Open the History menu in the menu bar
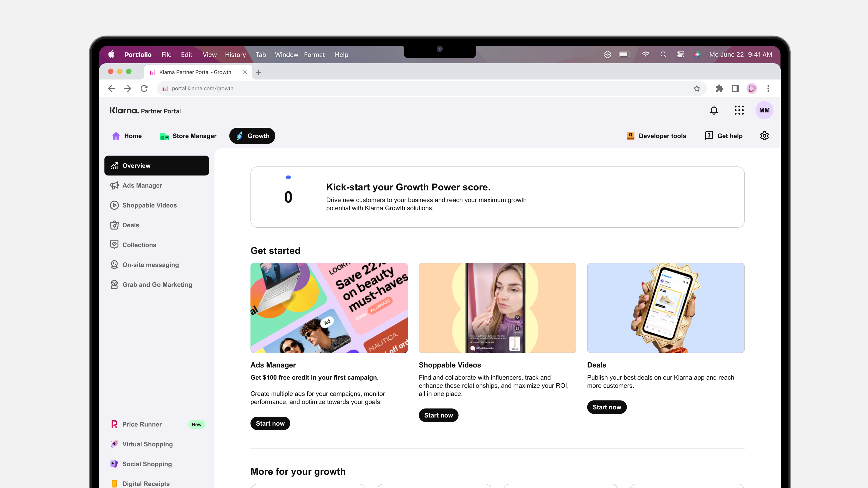868x488 pixels. click(235, 54)
